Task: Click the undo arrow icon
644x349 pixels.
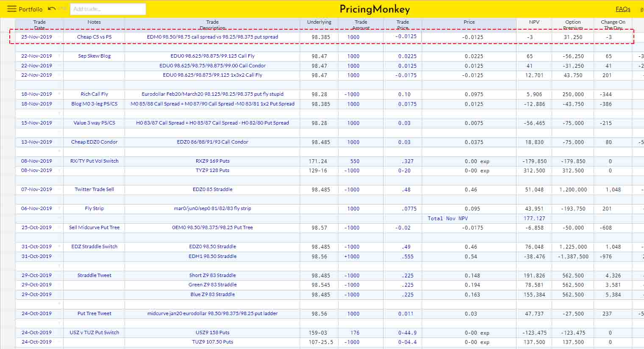Action: coord(52,9)
